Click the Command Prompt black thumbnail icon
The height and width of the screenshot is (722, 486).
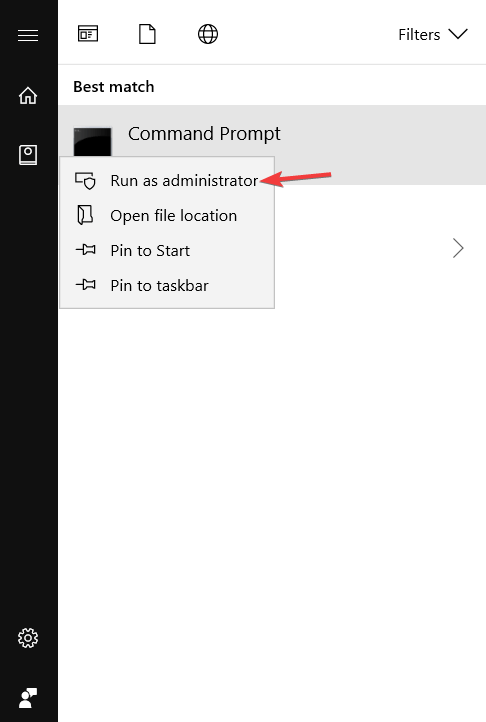[x=93, y=142]
